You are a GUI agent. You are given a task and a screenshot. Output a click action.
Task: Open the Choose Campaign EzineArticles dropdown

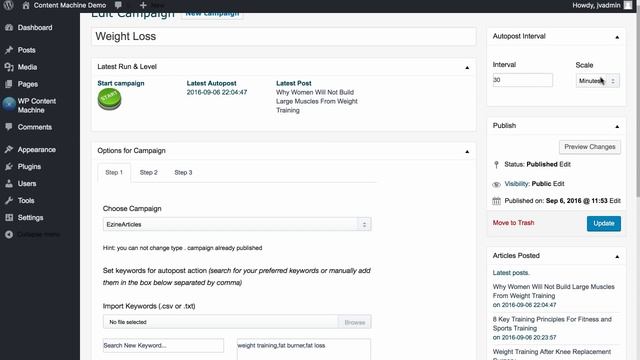point(237,224)
